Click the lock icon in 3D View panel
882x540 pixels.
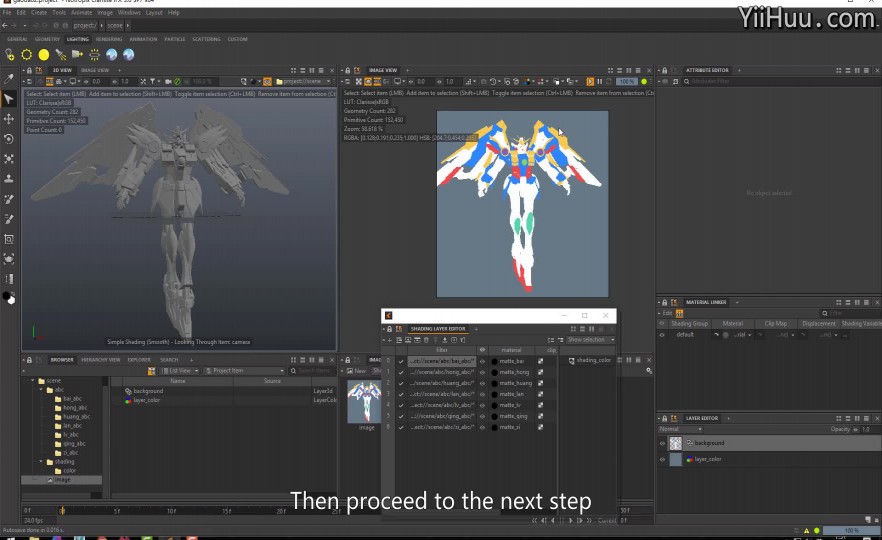tap(29, 70)
